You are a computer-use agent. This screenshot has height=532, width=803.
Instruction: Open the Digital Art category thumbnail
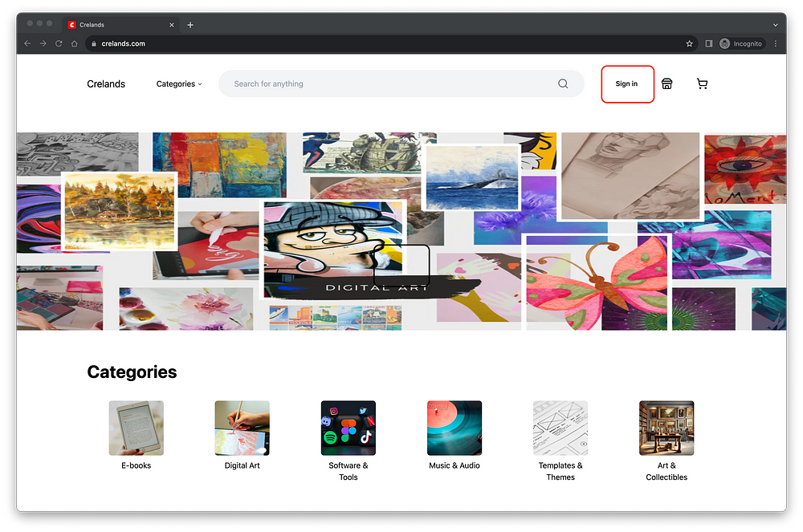pos(243,428)
